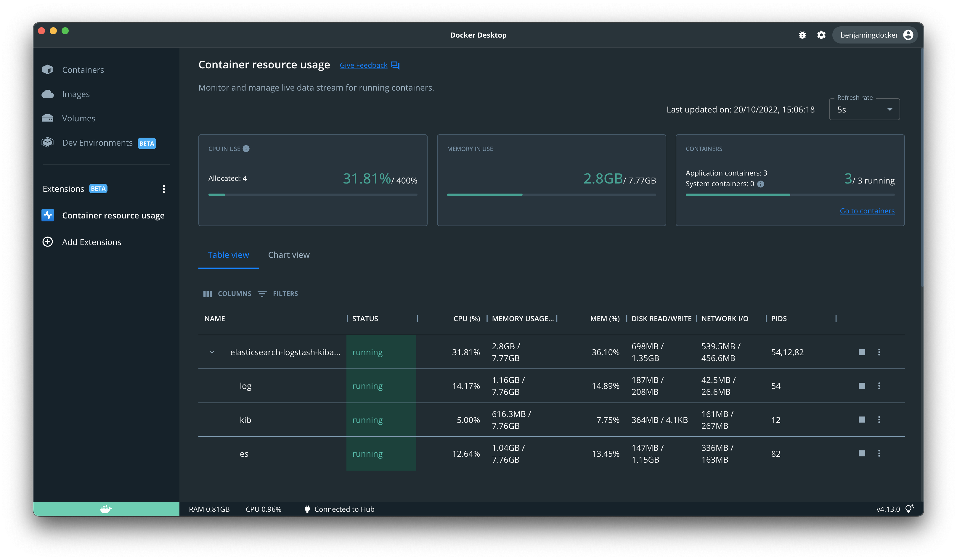This screenshot has width=957, height=560.
Task: Stop the log container
Action: coord(862,386)
